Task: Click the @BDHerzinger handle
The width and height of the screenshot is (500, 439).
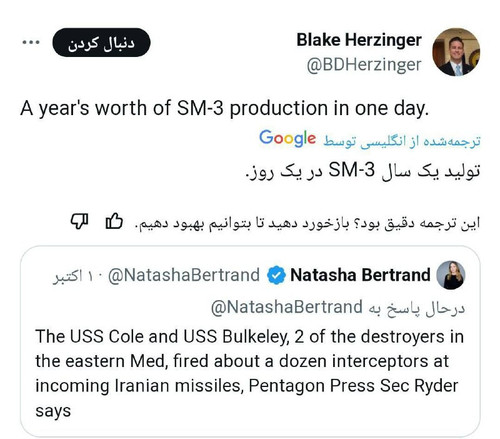Action: (x=364, y=65)
